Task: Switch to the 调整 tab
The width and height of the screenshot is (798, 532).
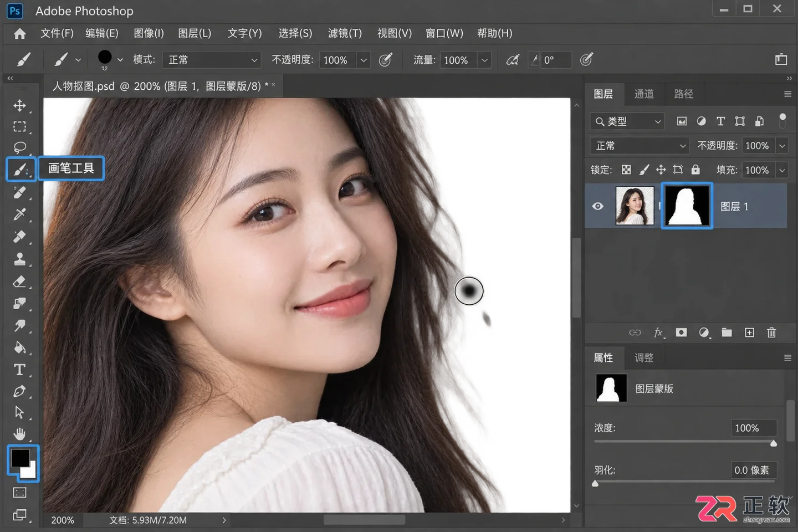Action: coord(644,358)
